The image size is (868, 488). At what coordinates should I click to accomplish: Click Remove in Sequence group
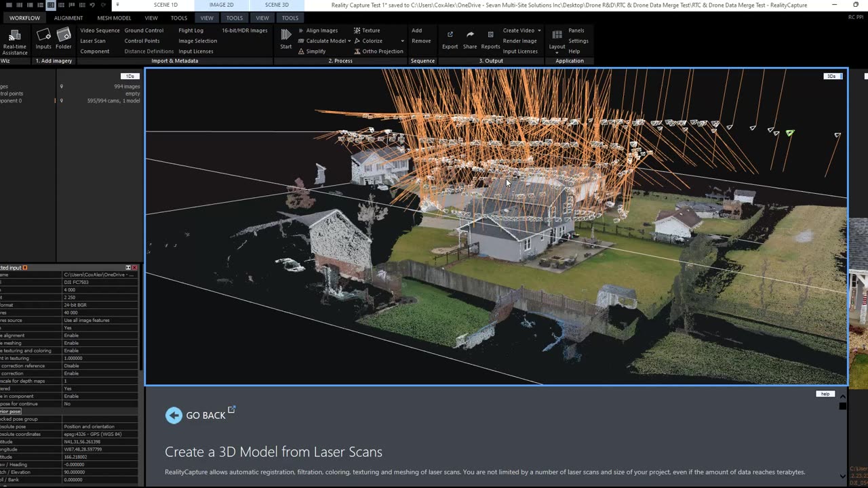[x=421, y=41]
